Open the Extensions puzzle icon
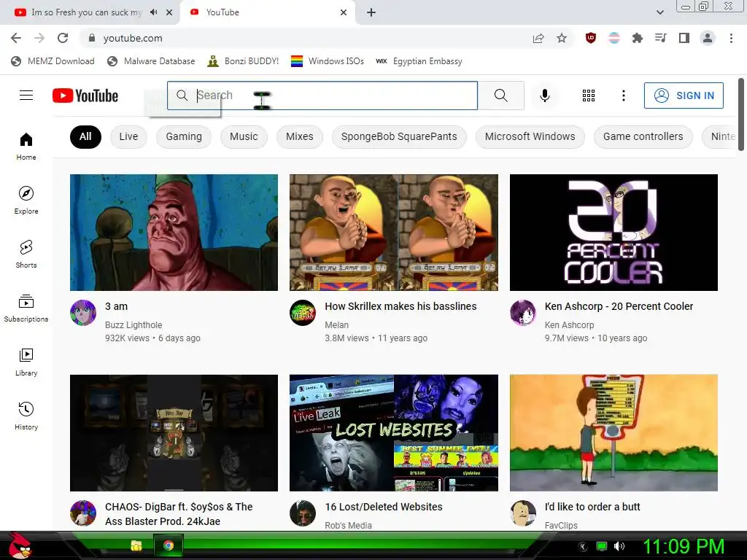This screenshot has height=560, width=747. coord(638,38)
